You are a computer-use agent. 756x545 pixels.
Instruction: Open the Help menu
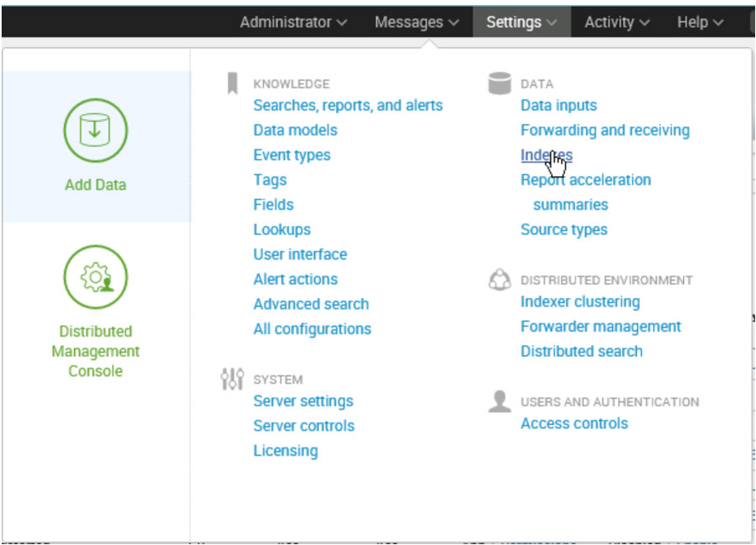700,23
